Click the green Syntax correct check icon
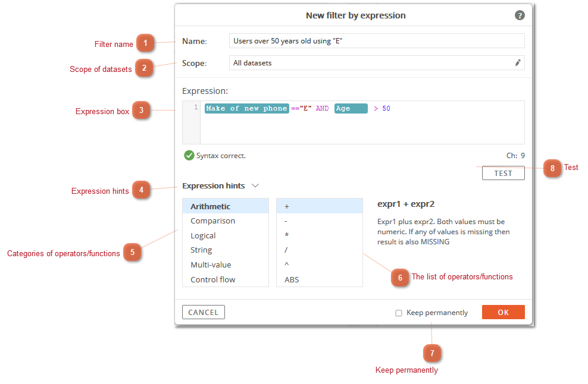This screenshot has height=384, width=588. click(189, 155)
